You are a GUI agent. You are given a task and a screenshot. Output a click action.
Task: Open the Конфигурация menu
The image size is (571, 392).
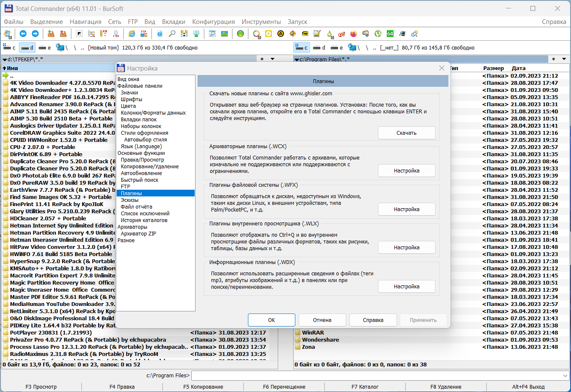click(214, 22)
